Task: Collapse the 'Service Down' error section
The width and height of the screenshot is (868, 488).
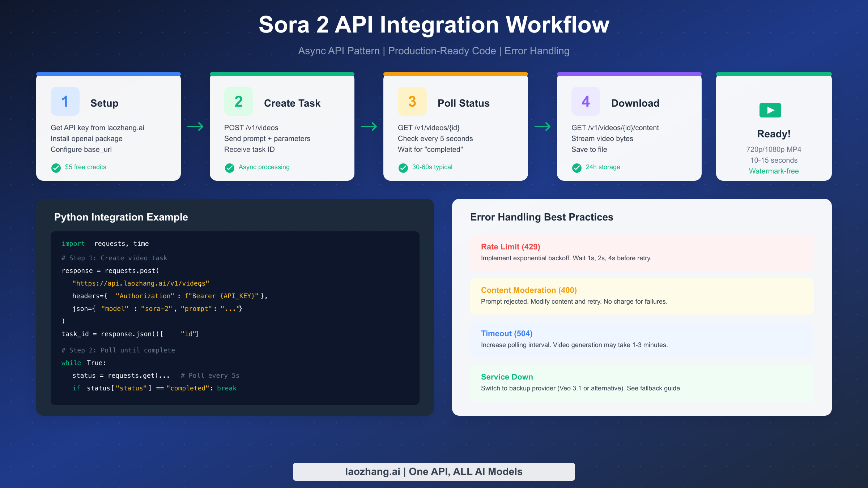Action: [507, 377]
